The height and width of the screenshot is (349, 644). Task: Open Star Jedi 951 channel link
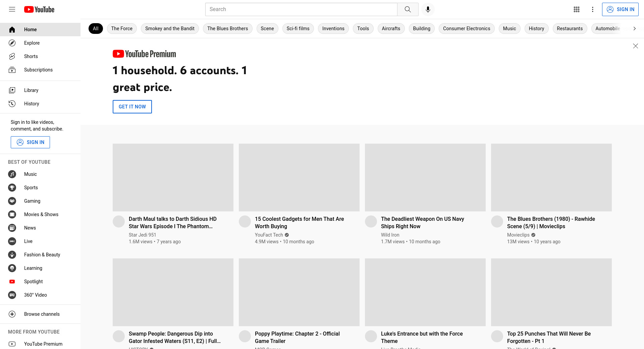143,235
